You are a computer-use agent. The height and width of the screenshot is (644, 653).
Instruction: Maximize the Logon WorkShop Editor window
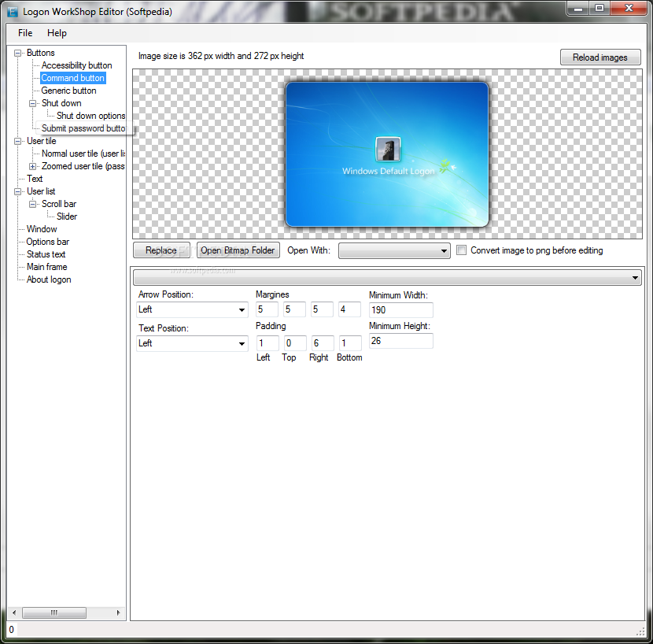point(600,9)
